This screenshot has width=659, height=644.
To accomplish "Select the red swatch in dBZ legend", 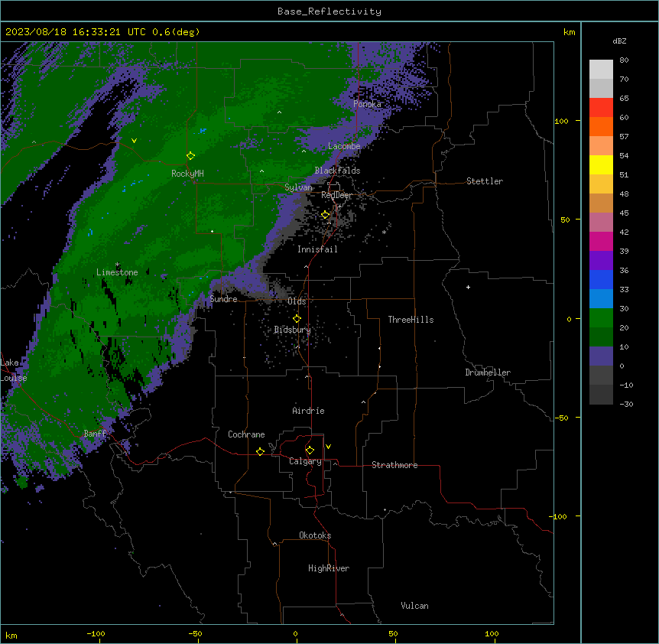I will tap(601, 108).
